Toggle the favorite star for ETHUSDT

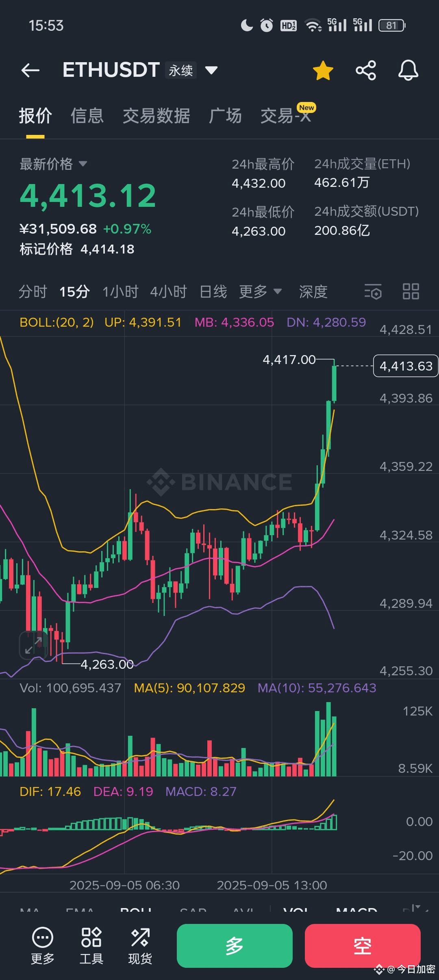pyautogui.click(x=323, y=70)
